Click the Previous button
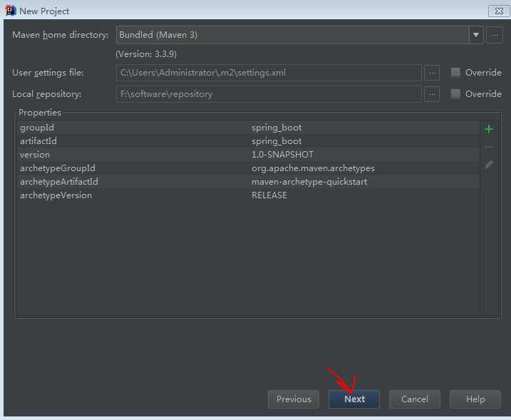This screenshot has height=420, width=511. pos(294,399)
